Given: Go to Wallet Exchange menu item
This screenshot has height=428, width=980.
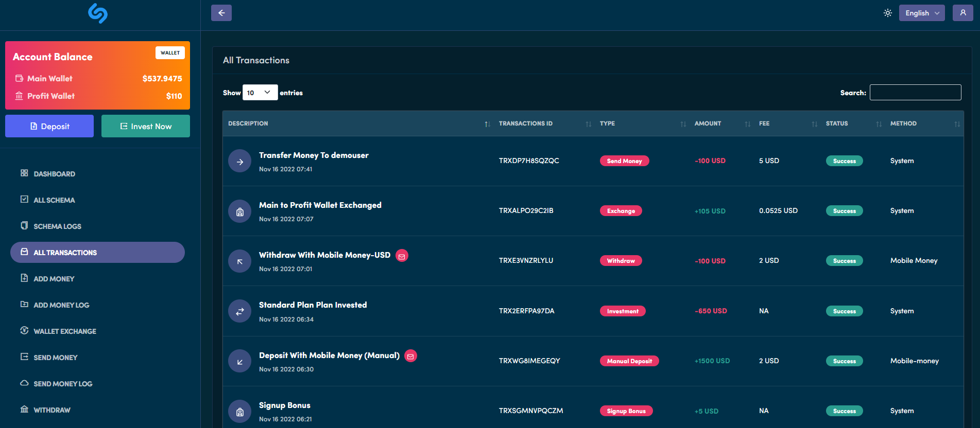Looking at the screenshot, I should (64, 331).
